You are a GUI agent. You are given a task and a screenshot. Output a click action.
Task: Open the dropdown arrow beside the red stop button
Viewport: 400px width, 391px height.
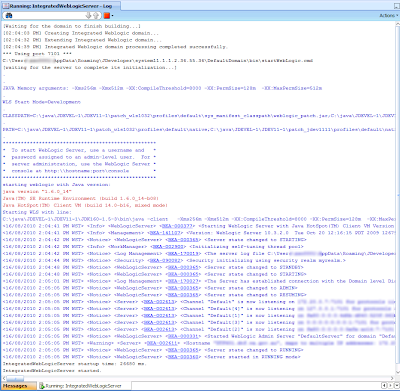pos(112,16)
